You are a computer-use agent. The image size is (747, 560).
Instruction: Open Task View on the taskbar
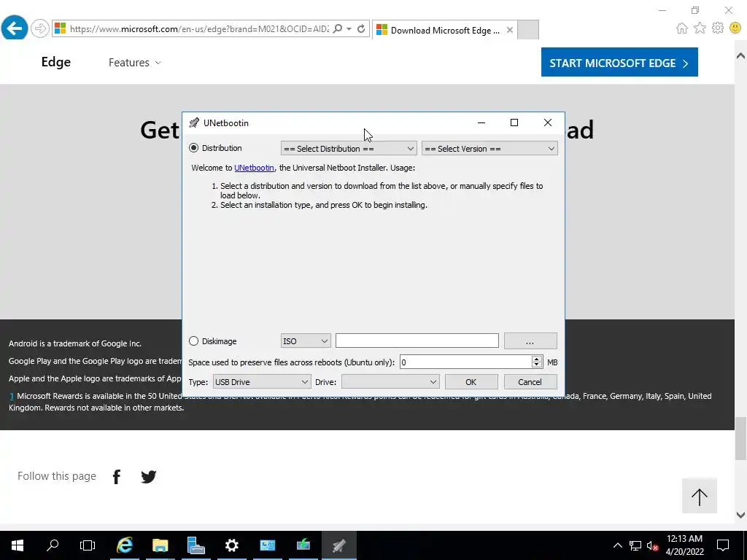coord(88,545)
